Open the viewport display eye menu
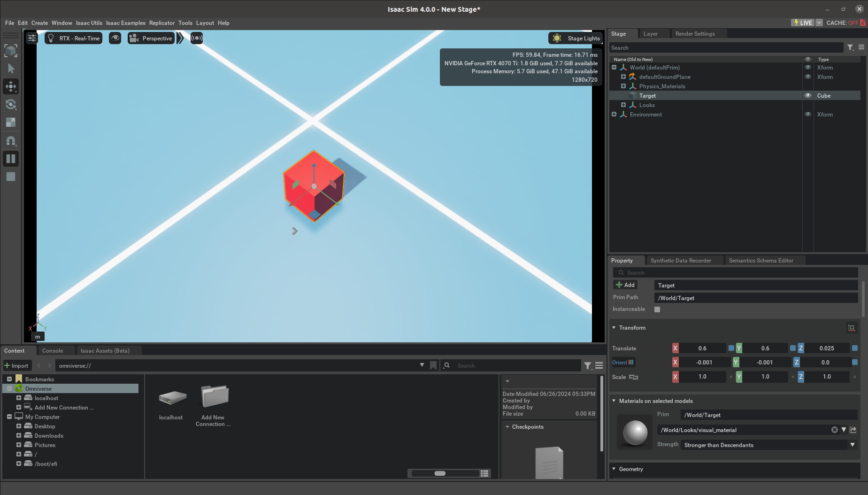868x495 pixels. 115,38
